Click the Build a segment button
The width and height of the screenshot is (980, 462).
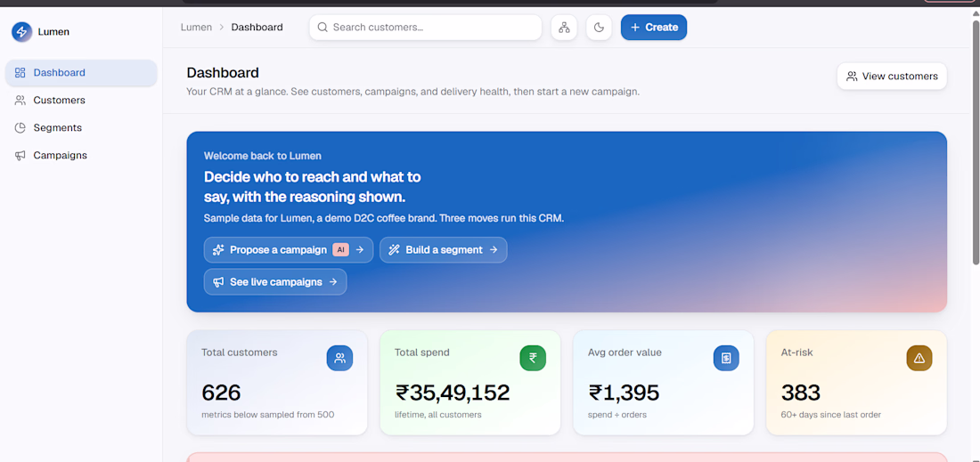(443, 250)
